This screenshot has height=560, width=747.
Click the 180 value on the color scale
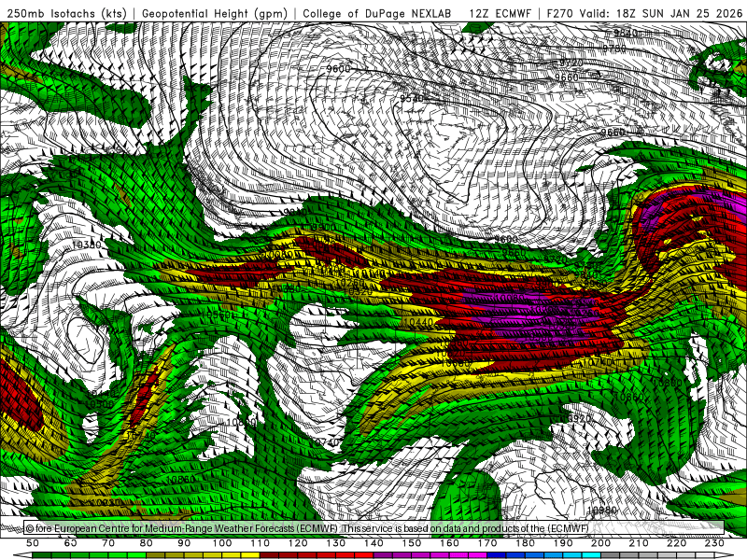coord(525,543)
